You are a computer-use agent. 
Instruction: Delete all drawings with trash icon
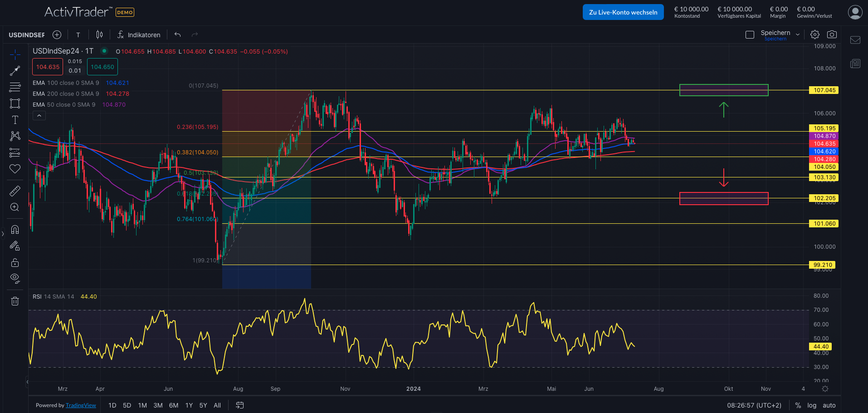(15, 300)
